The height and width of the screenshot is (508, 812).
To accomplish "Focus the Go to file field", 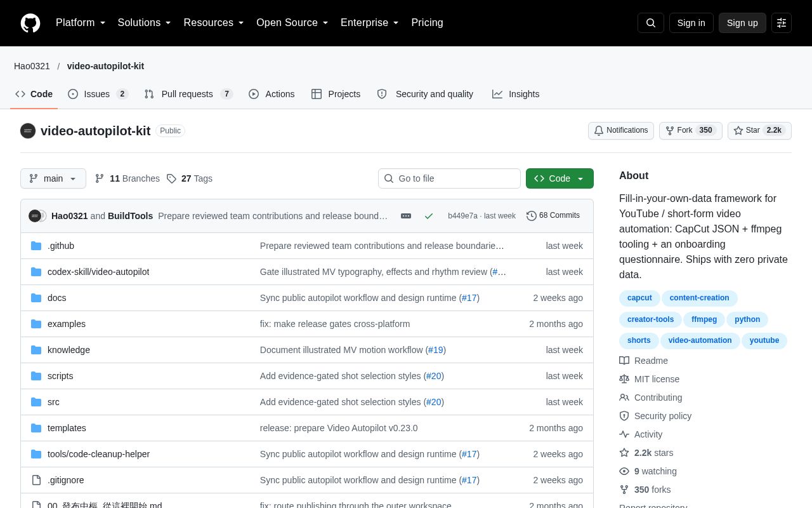I will [x=449, y=178].
